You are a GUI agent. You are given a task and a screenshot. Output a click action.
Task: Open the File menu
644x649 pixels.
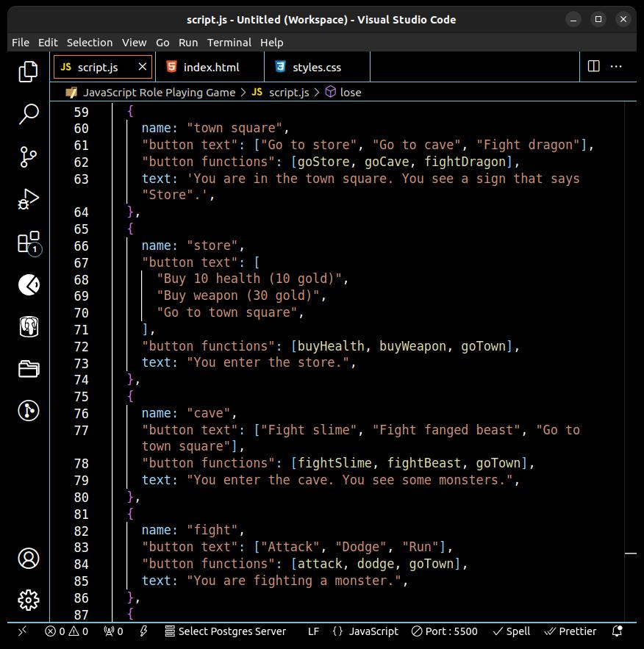[21, 43]
